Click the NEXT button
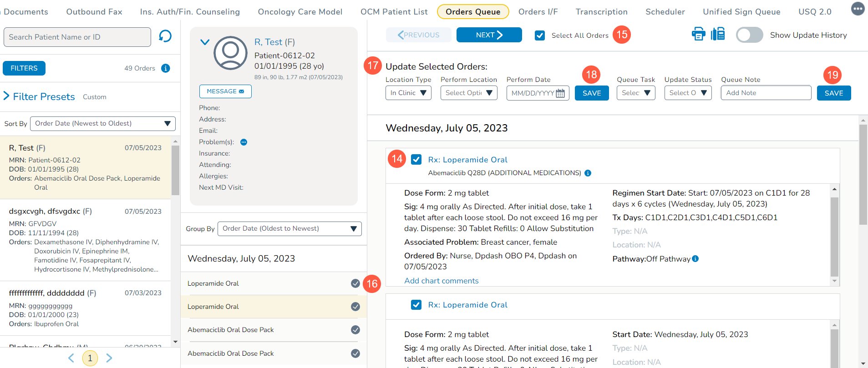Image resolution: width=868 pixels, height=368 pixels. click(489, 35)
